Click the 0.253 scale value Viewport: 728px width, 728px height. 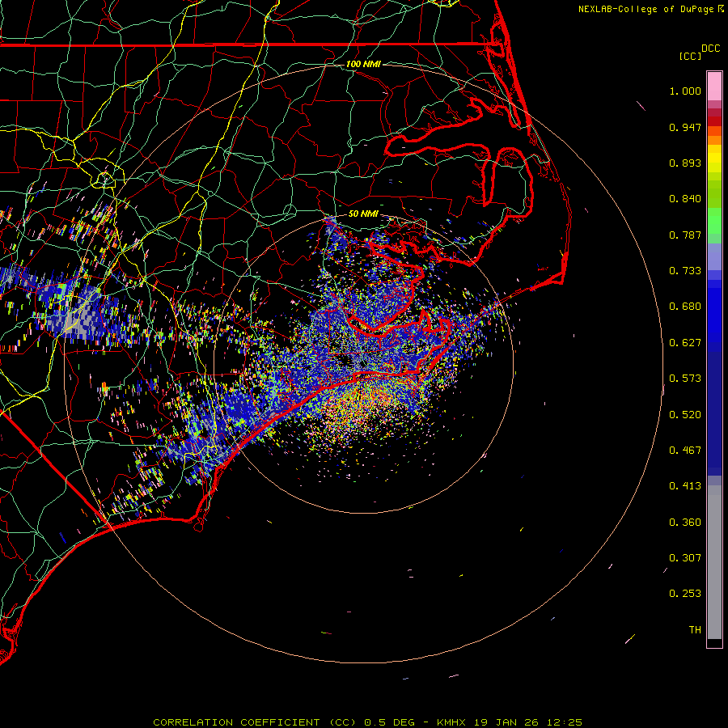[x=685, y=594]
